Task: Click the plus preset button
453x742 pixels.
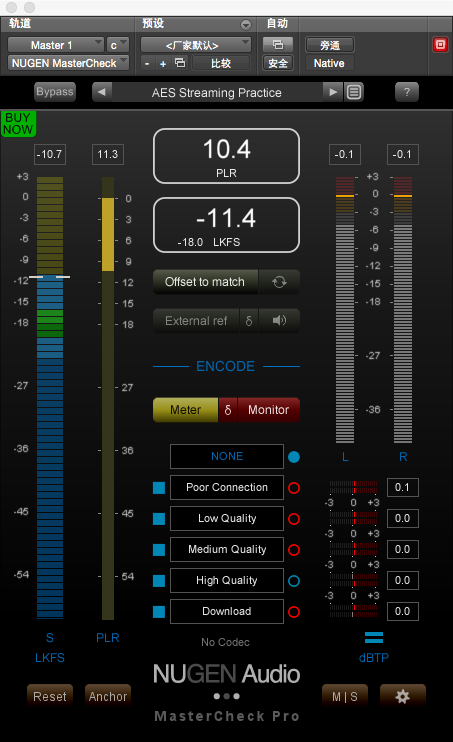Action: tap(163, 63)
